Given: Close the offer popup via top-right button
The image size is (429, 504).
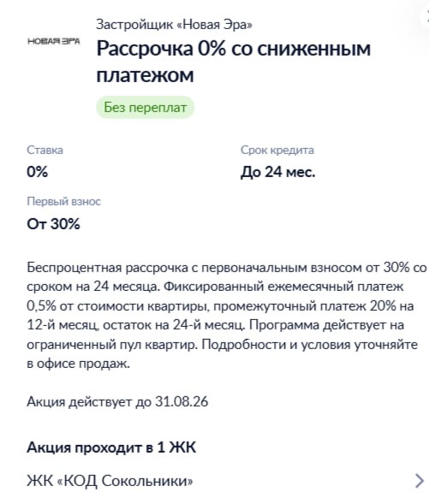Looking at the screenshot, I should (x=426, y=15).
